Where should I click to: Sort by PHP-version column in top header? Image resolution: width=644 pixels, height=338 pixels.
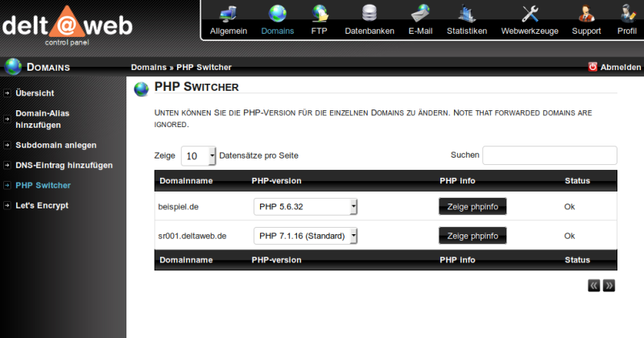[x=276, y=181]
